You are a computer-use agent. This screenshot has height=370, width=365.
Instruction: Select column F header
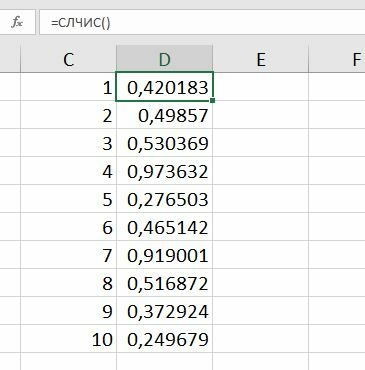coord(337,59)
